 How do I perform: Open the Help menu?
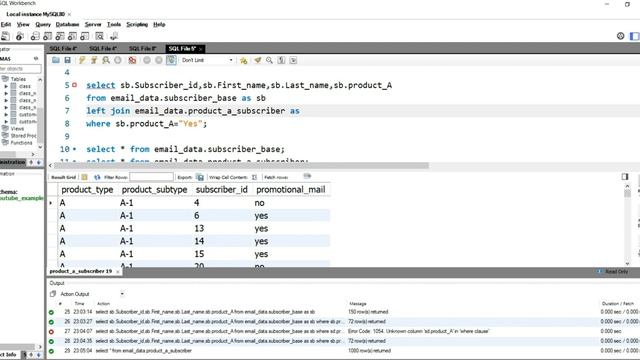point(159,24)
